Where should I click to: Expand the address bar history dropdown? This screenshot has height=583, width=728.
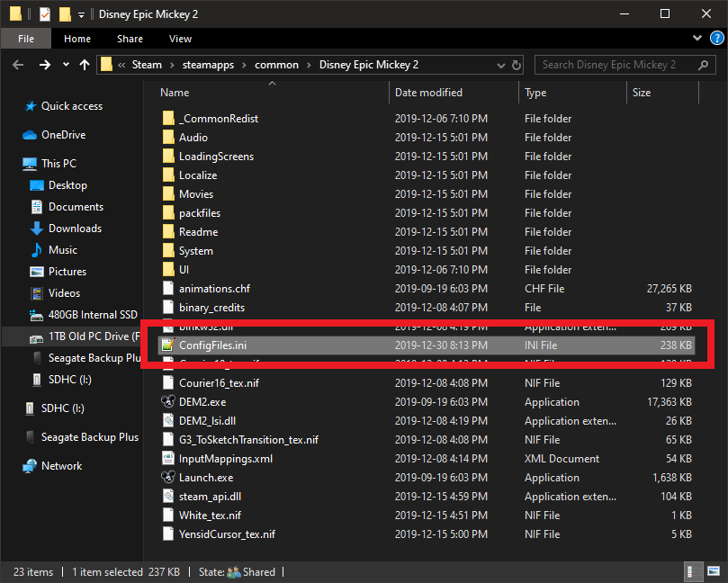click(501, 66)
